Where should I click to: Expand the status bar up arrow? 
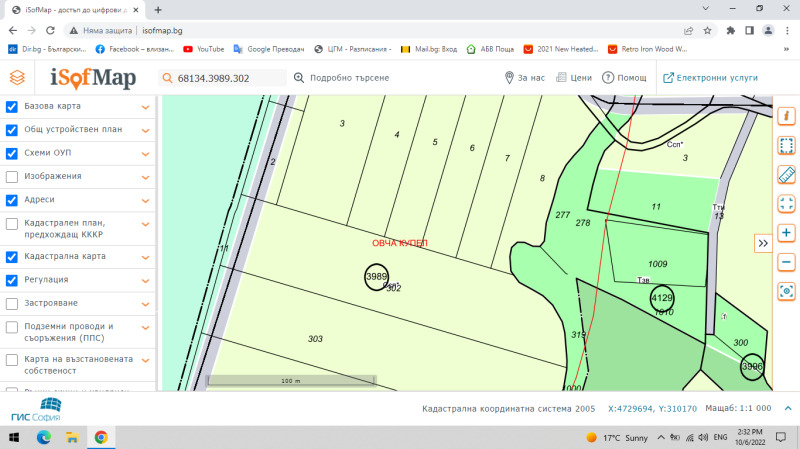pos(788,408)
